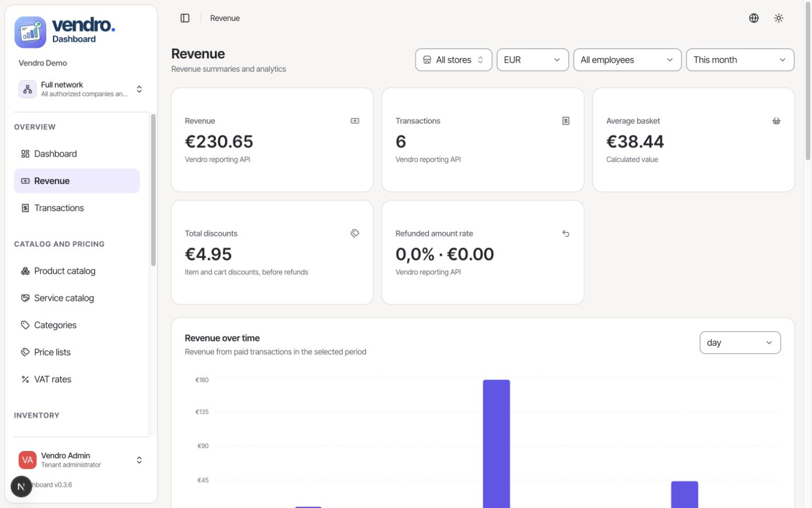Click the Refunded amount rate undo icon

pyautogui.click(x=566, y=233)
